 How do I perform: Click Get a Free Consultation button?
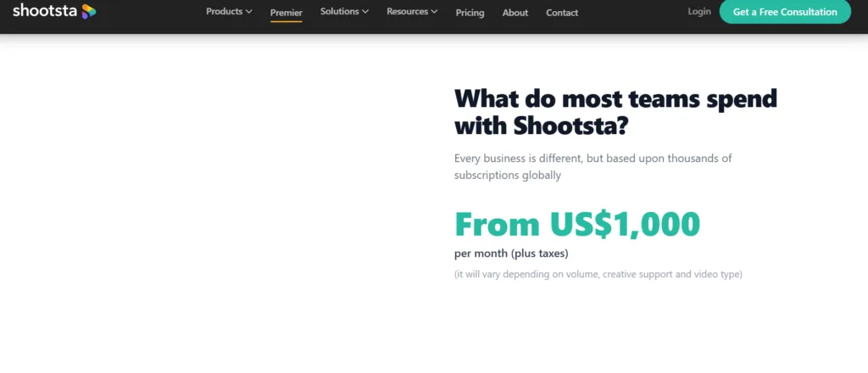785,12
